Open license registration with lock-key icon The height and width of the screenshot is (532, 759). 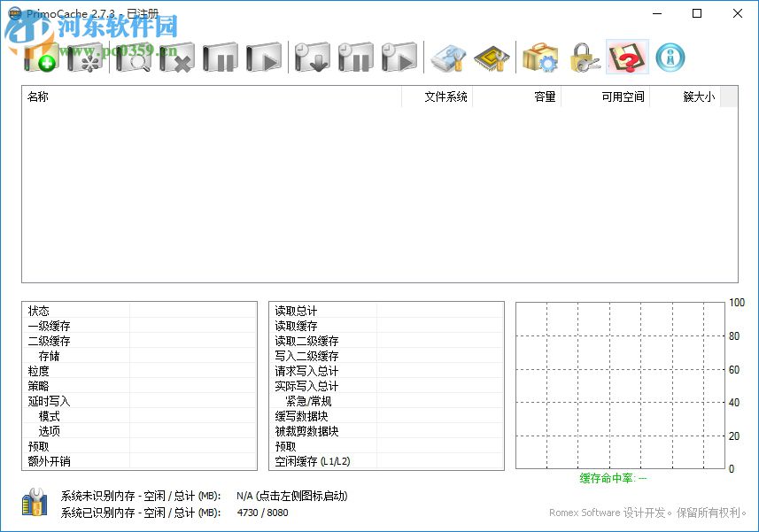coord(585,58)
